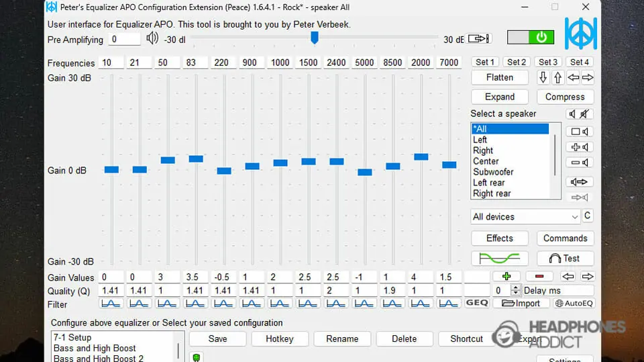Switch to Set 2
The image size is (644, 362).
coord(516,62)
